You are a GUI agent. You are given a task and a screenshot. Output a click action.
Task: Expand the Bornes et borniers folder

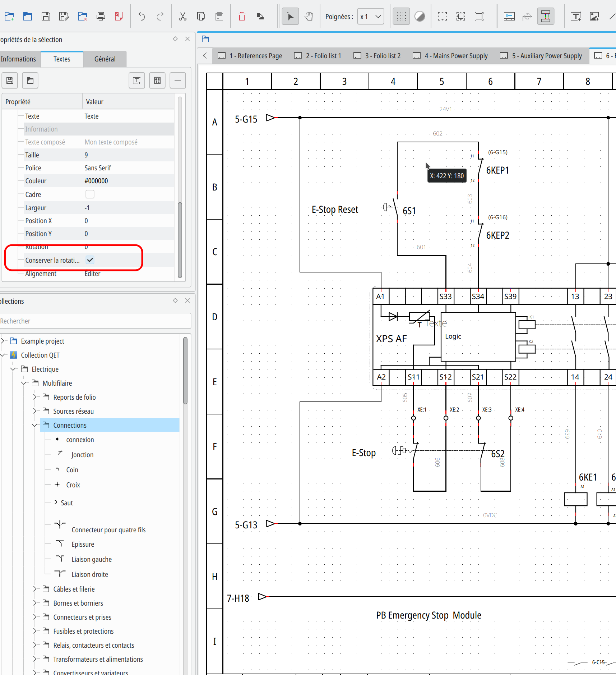[35, 603]
